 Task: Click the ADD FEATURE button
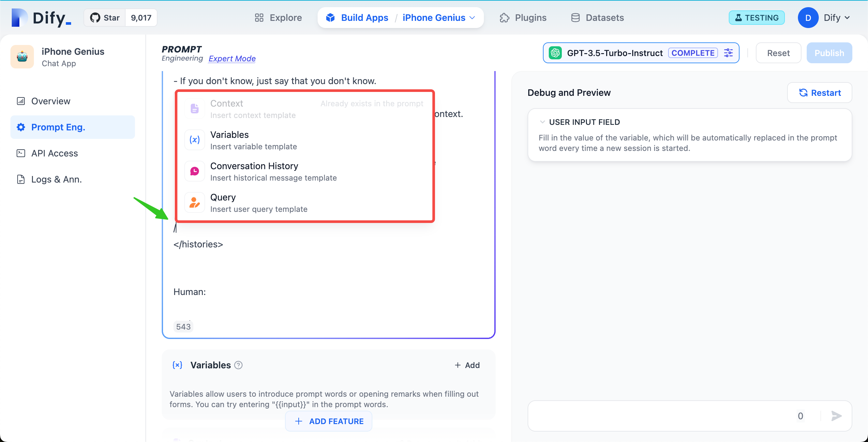329,421
